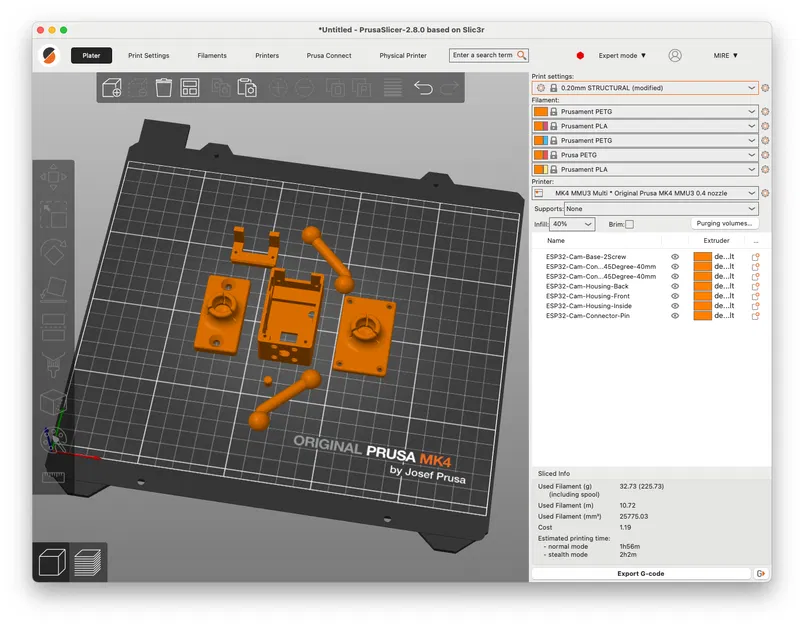
Task: Click the Undo arrow icon
Action: pyautogui.click(x=423, y=88)
